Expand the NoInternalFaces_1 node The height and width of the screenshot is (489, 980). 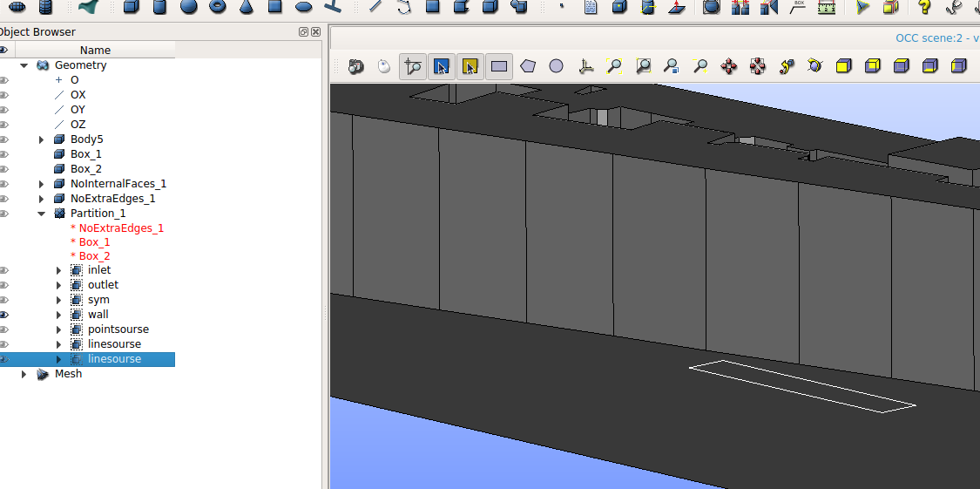point(41,184)
